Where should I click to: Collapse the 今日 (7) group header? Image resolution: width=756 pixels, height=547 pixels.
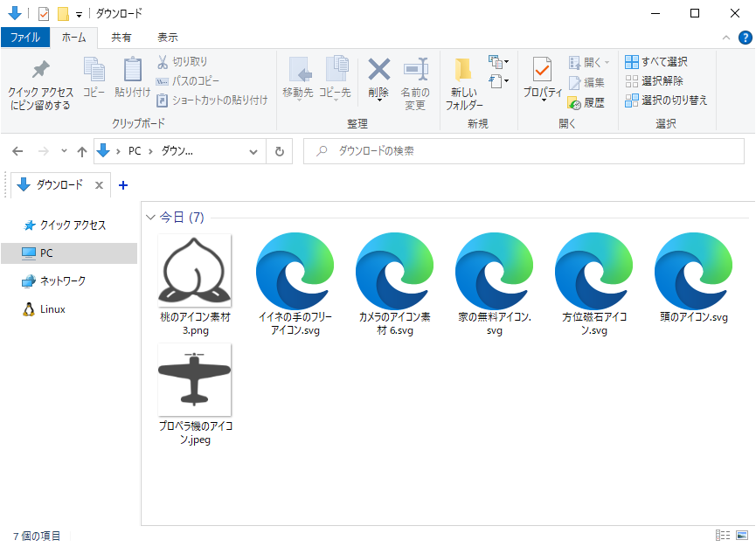coord(151,217)
